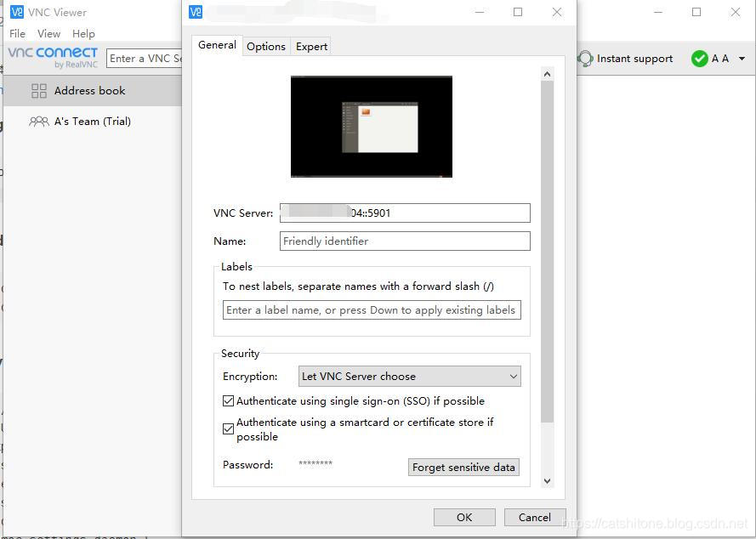Open the A A account dropdown arrow
Image resolution: width=756 pixels, height=539 pixels.
click(x=742, y=59)
